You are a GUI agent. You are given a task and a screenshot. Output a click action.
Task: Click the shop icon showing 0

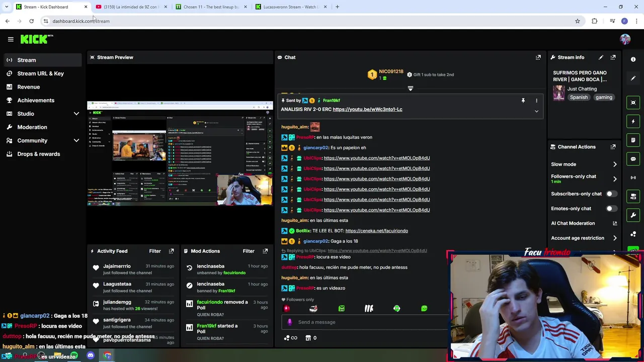(311, 338)
